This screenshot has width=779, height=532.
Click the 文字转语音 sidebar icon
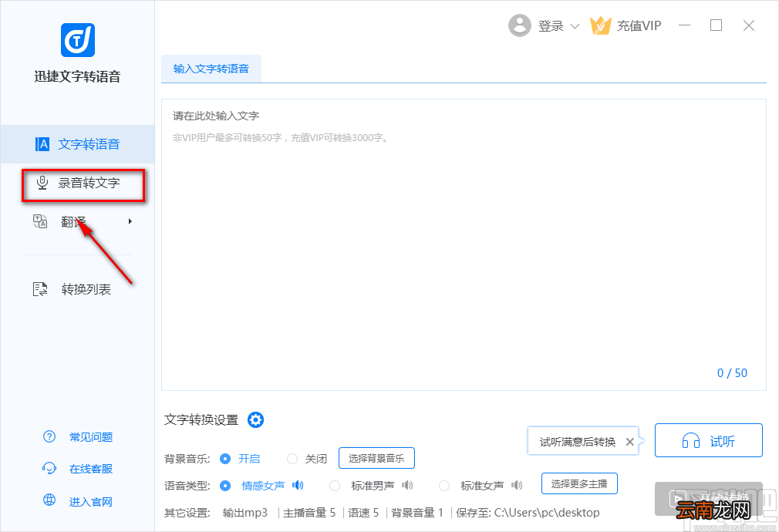(42, 144)
